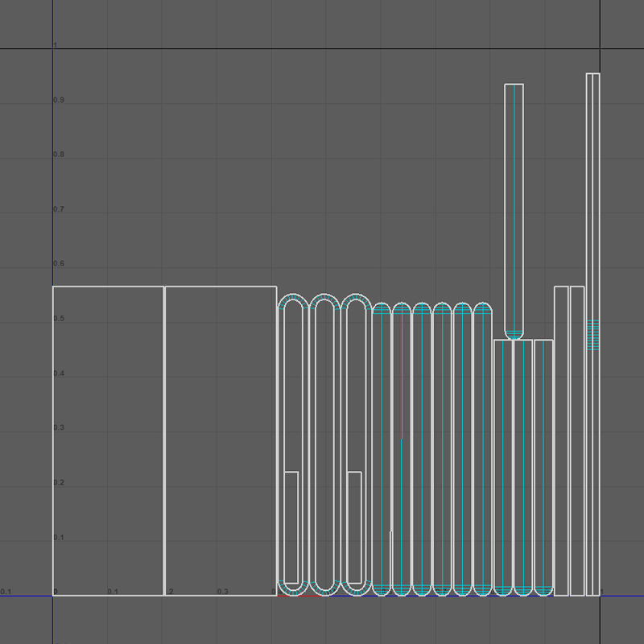This screenshot has height=644, width=644.
Task: Click the 0.8 label on the vertical axis
Action: (x=59, y=155)
